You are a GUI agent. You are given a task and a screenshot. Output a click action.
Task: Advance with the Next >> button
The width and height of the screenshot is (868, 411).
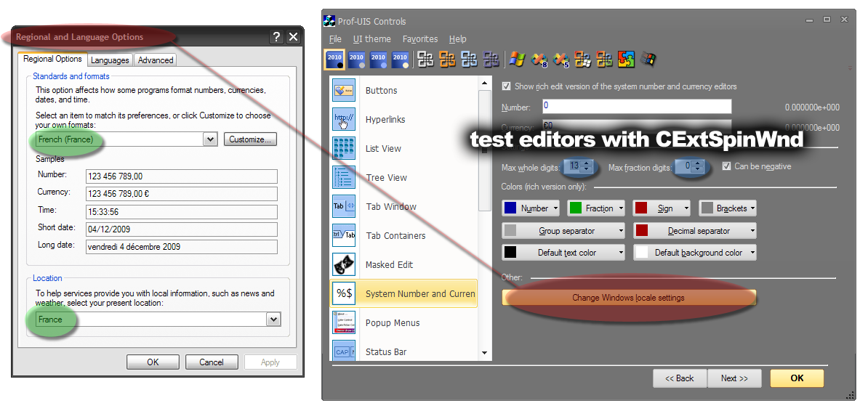(x=734, y=378)
